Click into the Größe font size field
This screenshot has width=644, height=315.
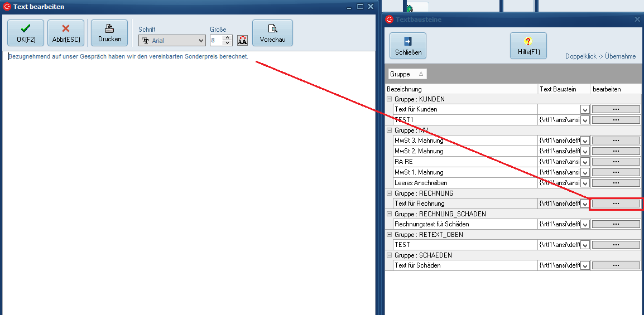click(x=217, y=41)
